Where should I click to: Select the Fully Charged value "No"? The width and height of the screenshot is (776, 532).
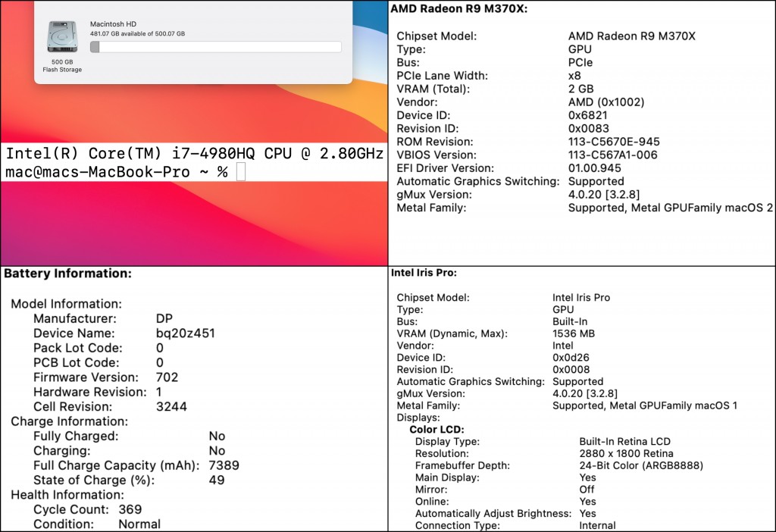coord(217,436)
